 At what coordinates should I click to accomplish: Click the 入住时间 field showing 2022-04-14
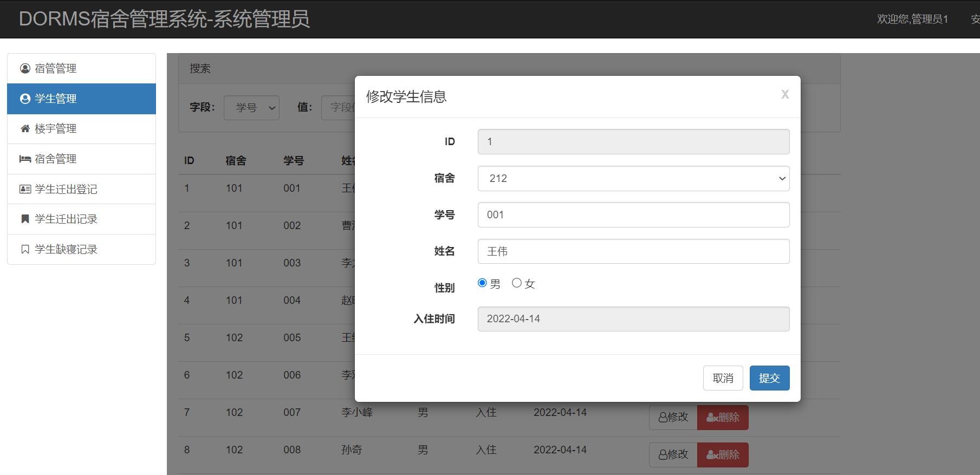click(x=633, y=318)
